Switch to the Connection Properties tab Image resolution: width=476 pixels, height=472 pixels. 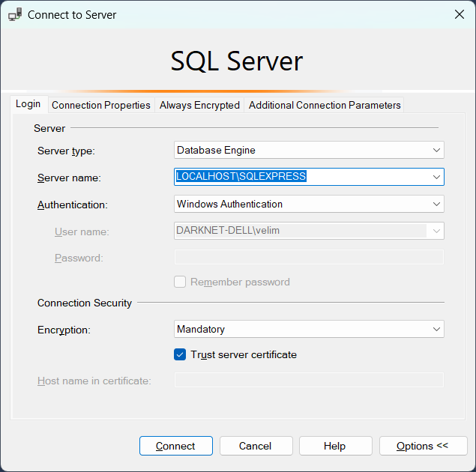(101, 105)
